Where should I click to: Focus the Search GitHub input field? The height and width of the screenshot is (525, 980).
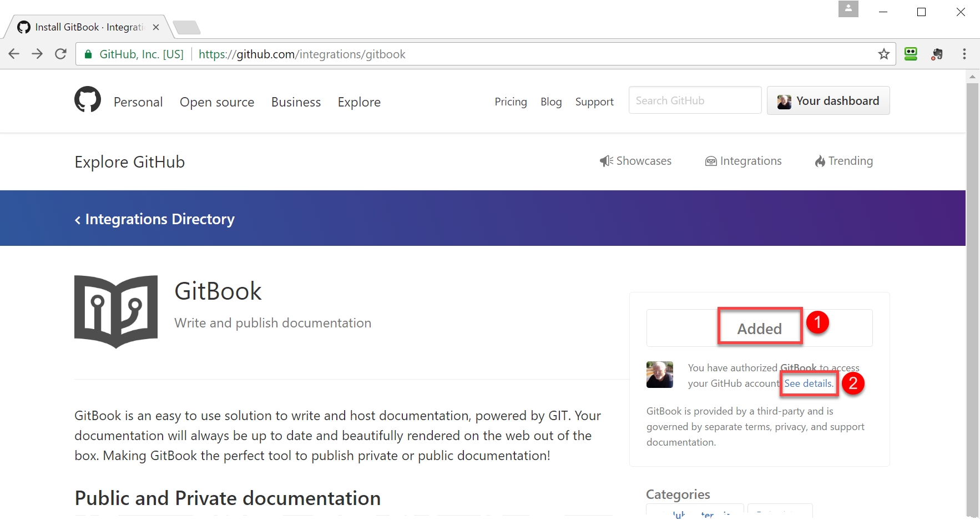695,100
